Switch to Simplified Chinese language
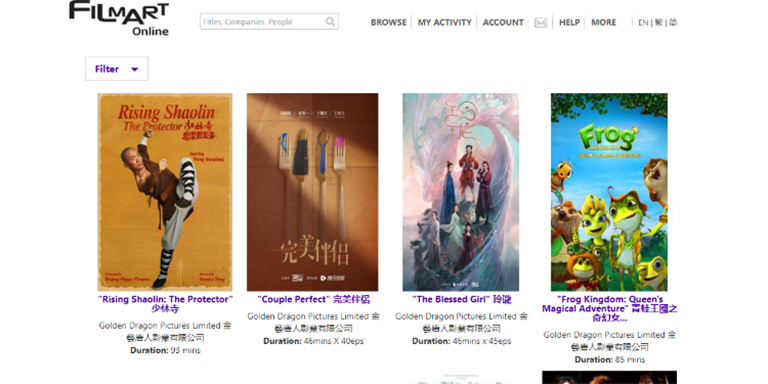The height and width of the screenshot is (384, 768). pos(673,23)
